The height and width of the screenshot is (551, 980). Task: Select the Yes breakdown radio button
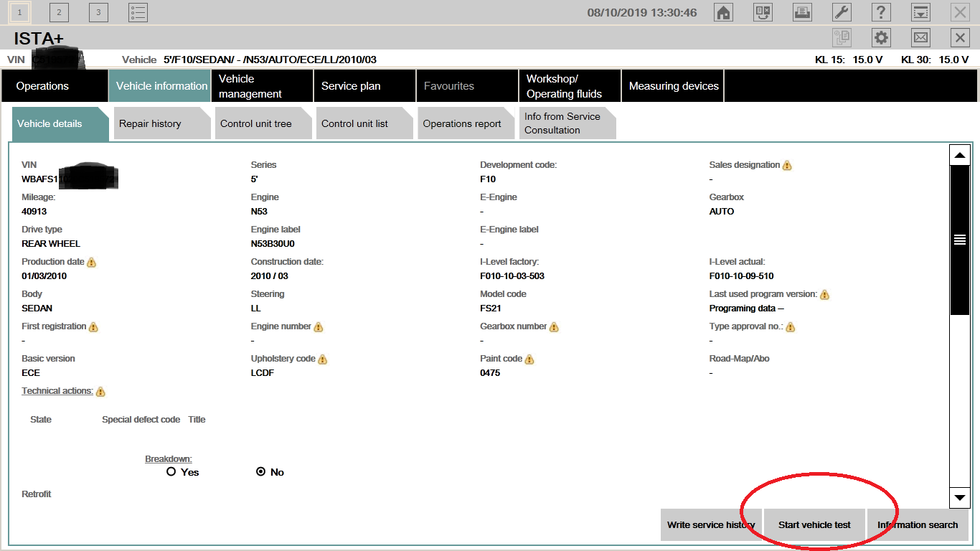click(171, 472)
